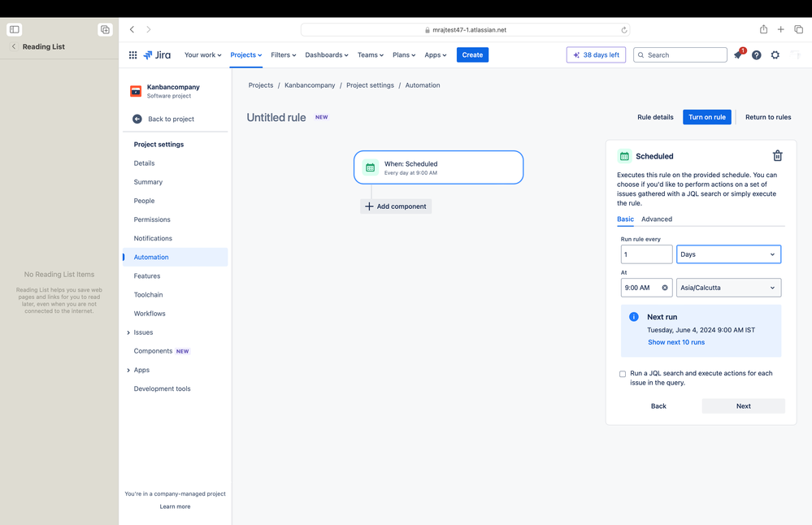Image resolution: width=812 pixels, height=525 pixels.
Task: Select the When: Scheduled trigger card
Action: point(439,167)
